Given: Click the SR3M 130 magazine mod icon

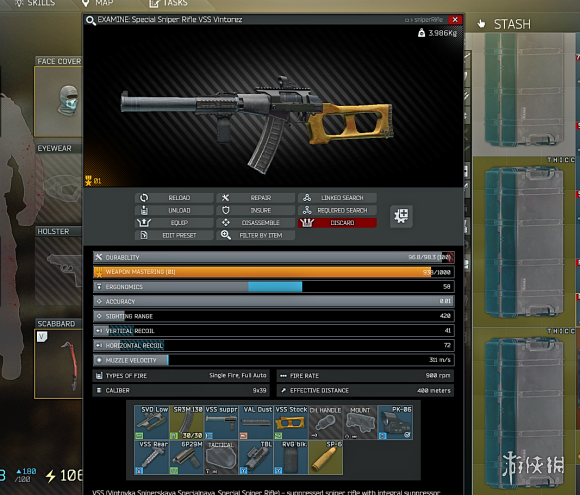Looking at the screenshot, I should pos(186,422).
